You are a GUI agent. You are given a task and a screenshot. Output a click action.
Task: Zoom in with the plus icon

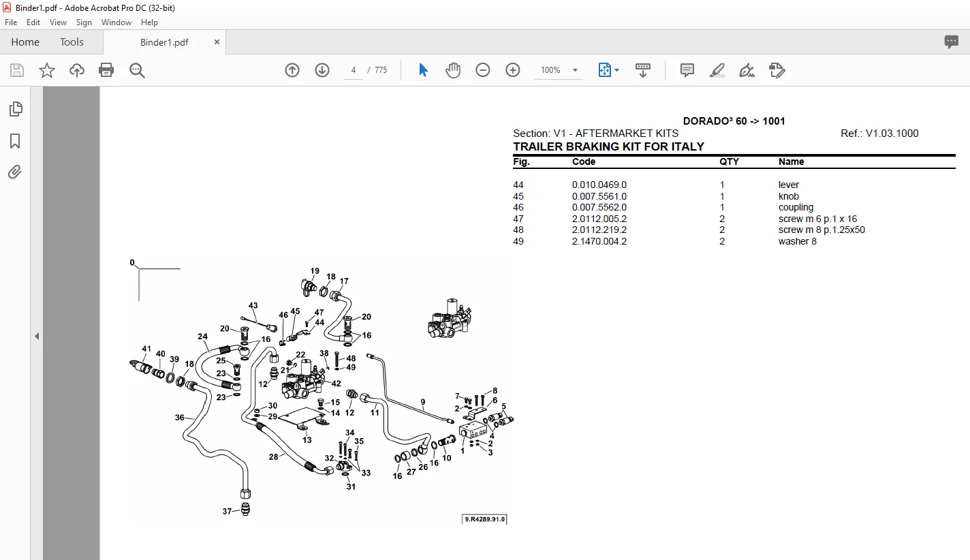point(513,70)
